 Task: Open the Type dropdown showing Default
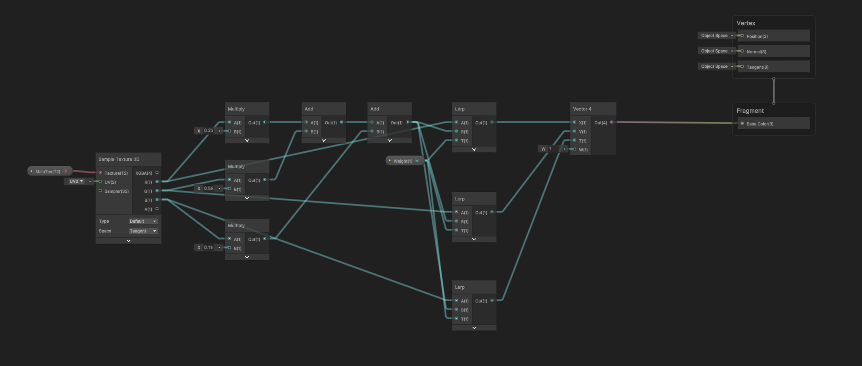tap(143, 221)
